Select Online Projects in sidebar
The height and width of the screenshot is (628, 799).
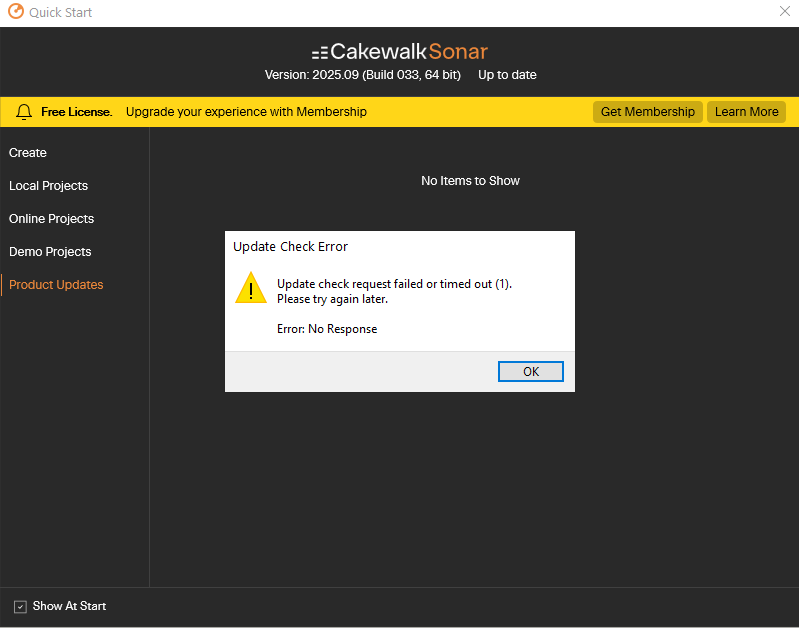coord(51,219)
